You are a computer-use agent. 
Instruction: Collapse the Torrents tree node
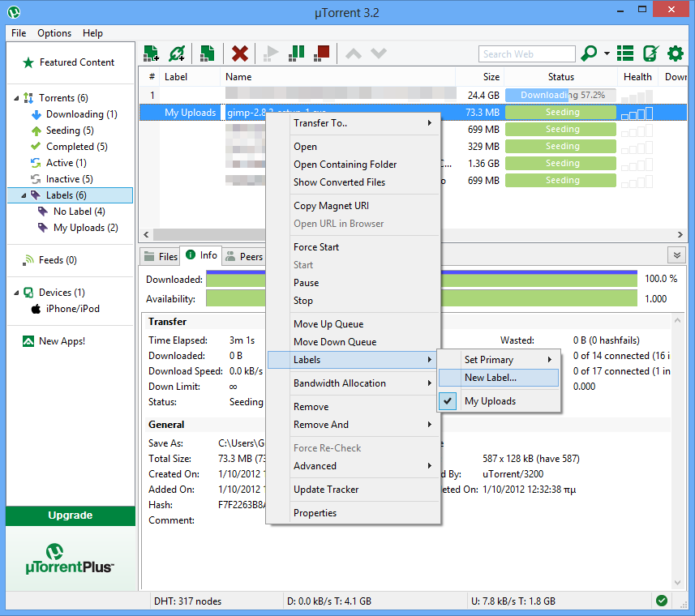[16, 98]
